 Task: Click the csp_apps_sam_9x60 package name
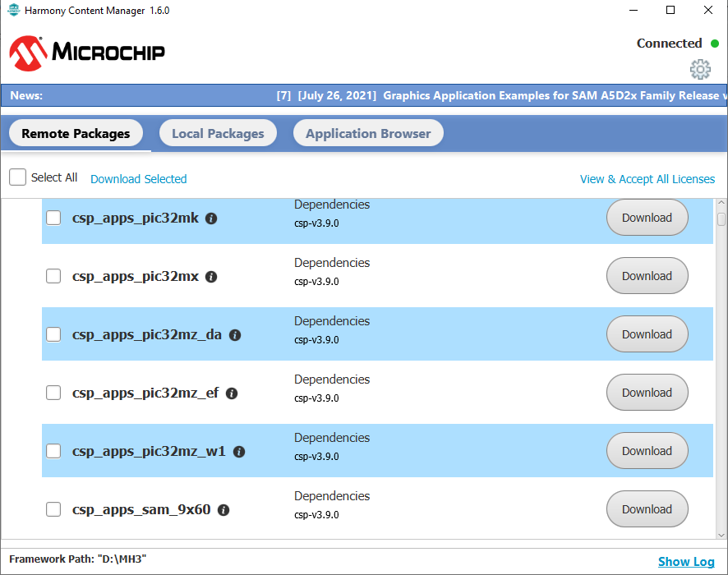click(x=141, y=509)
